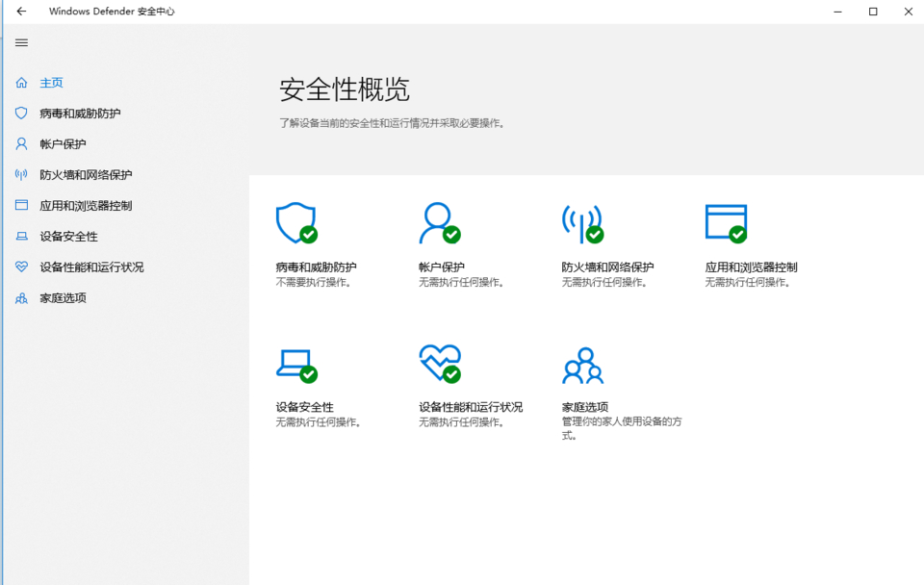Open the large antenna 防火墙和网络保护 tile icon

(x=583, y=224)
